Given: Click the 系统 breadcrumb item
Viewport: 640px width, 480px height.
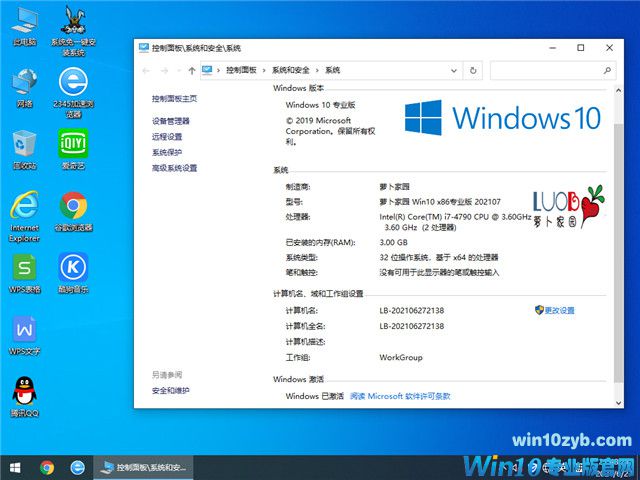Looking at the screenshot, I should 333,70.
